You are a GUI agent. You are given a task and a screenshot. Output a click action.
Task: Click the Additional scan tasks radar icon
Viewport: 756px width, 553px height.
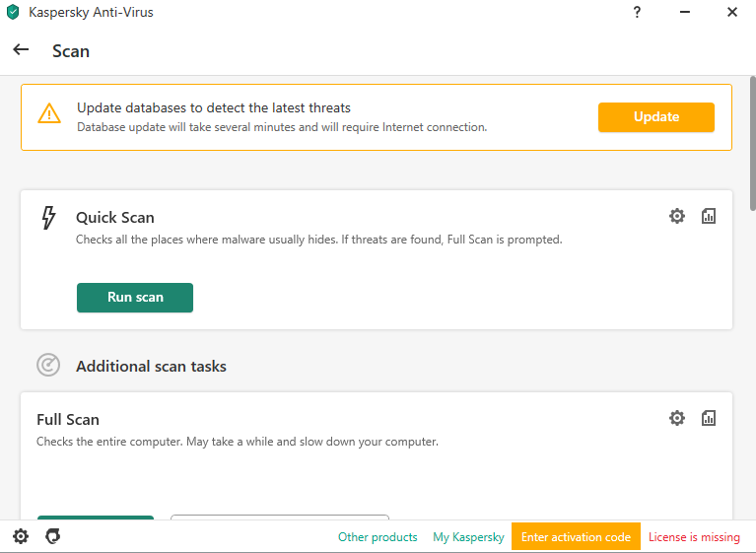tap(48, 365)
